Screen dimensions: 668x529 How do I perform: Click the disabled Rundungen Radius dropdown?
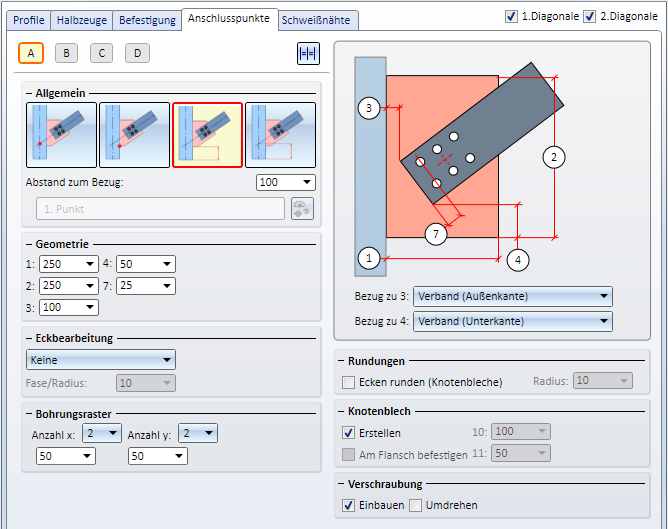point(603,380)
